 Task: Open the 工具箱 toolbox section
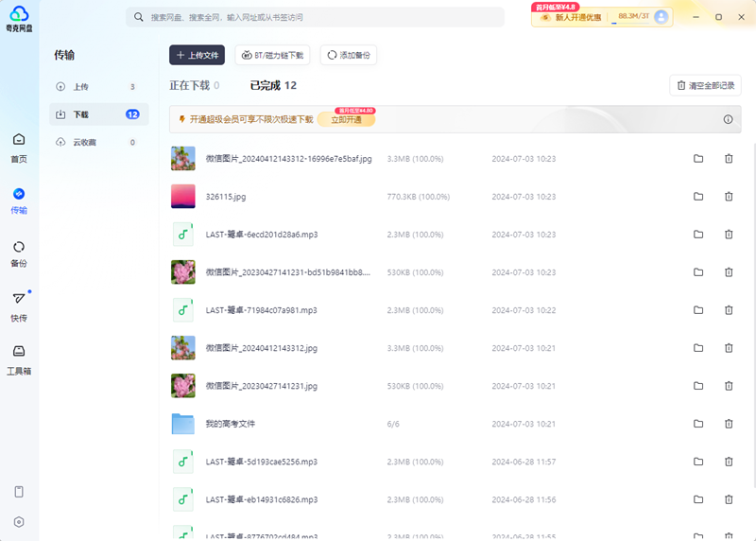19,360
